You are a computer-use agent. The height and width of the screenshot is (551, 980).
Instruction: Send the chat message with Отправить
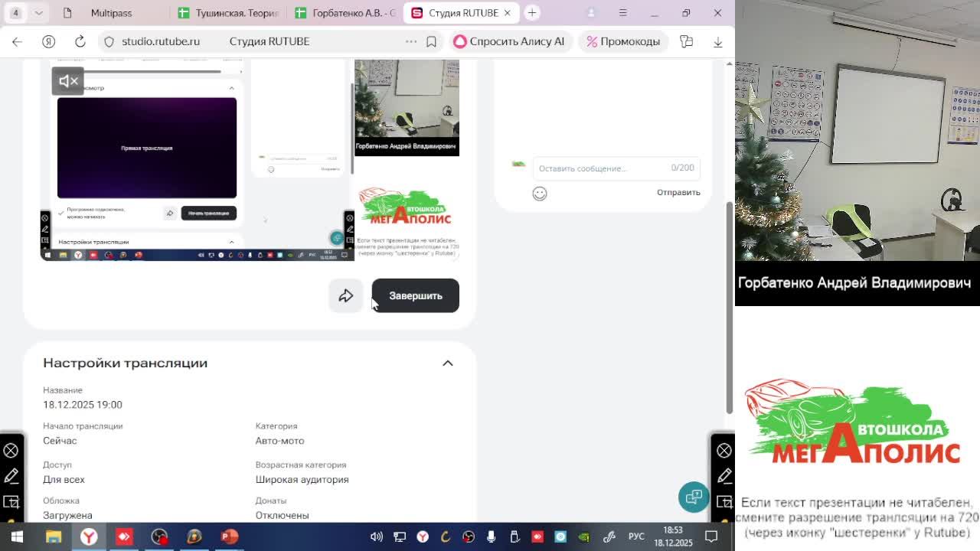pyautogui.click(x=678, y=192)
